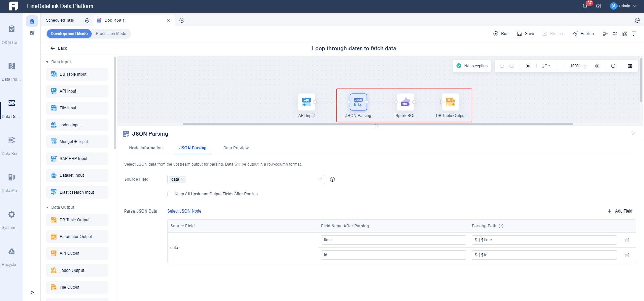Image resolution: width=644 pixels, height=301 pixels.
Task: Undo the last canvas action
Action: pyautogui.click(x=502, y=66)
